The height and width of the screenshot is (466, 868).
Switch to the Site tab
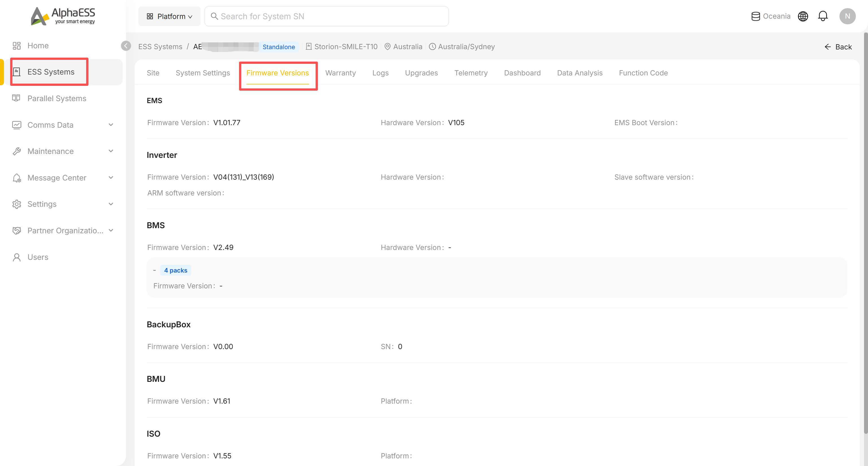pos(153,73)
